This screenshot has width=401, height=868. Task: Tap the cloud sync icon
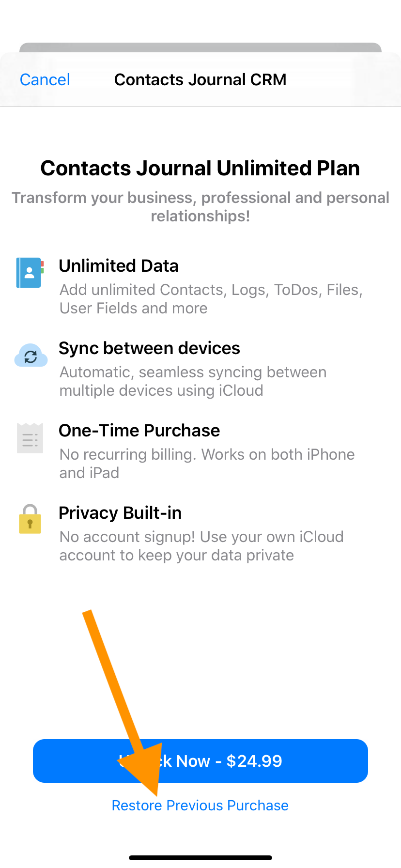(x=31, y=356)
